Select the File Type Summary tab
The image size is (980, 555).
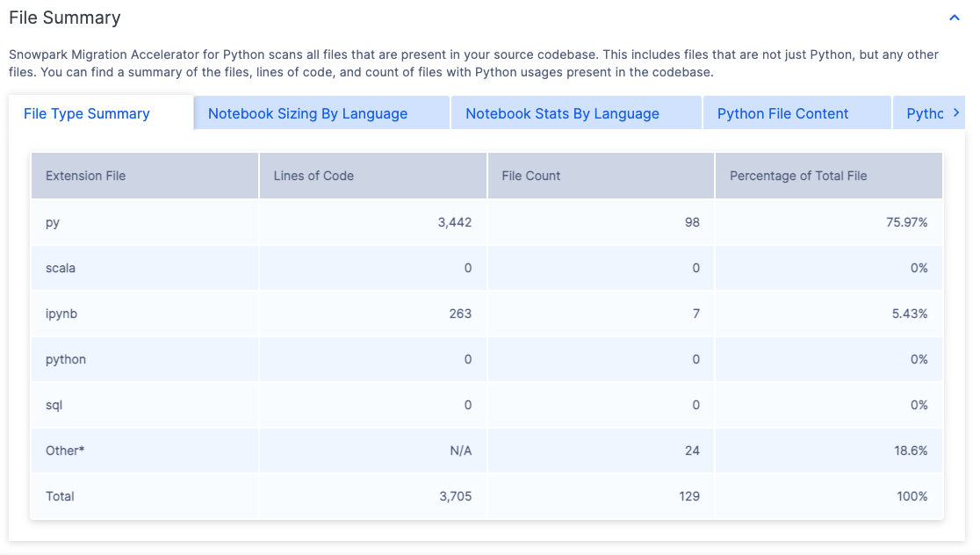[x=85, y=113]
